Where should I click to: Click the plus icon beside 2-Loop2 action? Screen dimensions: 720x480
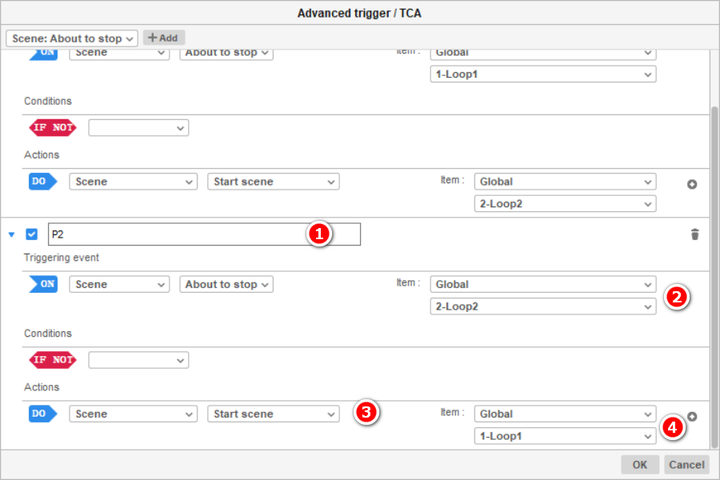[691, 184]
